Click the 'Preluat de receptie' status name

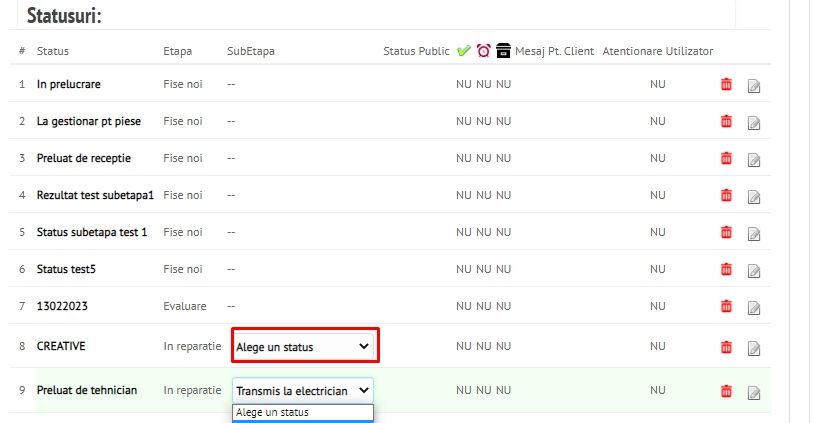[x=83, y=158]
